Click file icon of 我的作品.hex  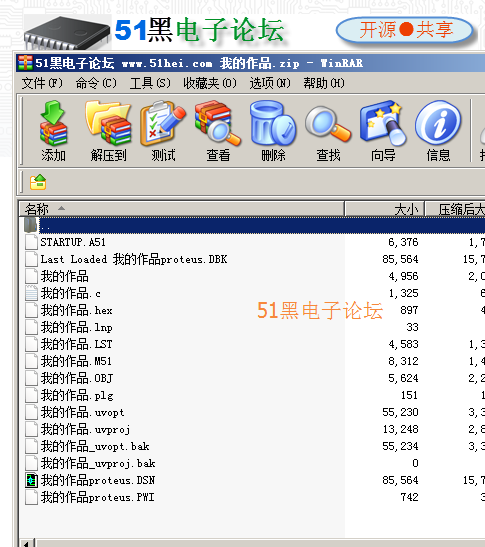click(x=31, y=310)
